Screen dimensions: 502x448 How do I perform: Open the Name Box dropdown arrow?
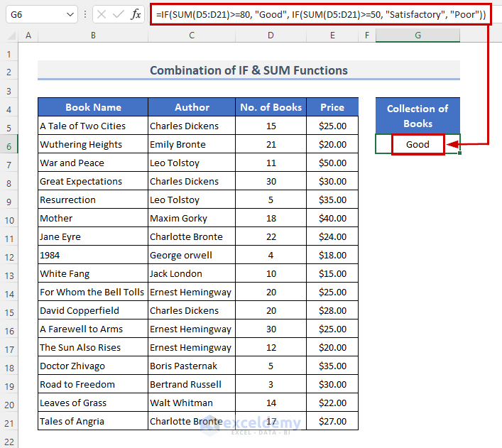[70, 14]
